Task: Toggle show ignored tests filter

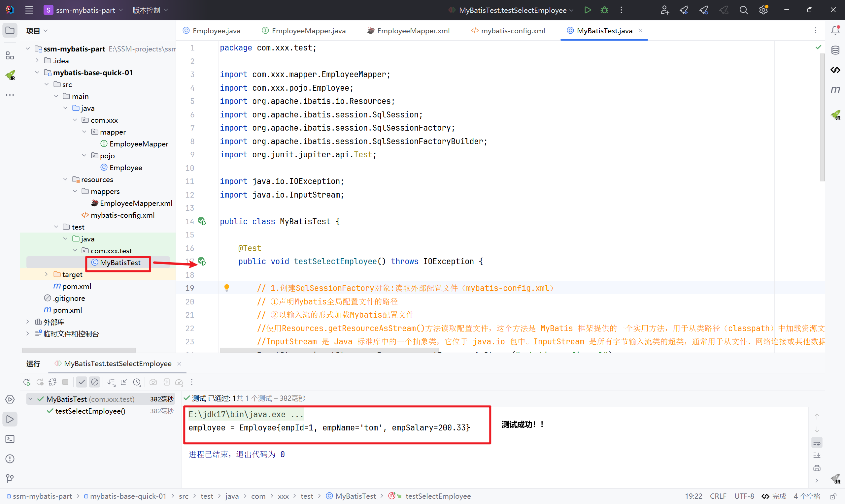Action: (x=95, y=382)
